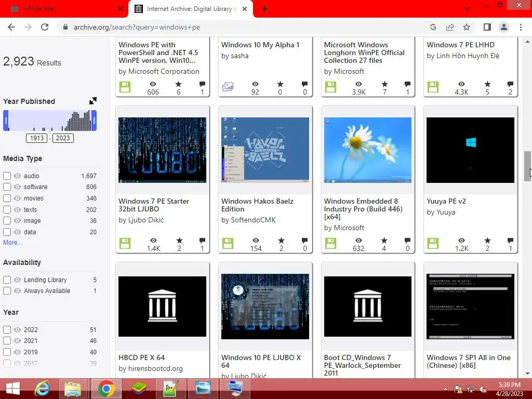View site info padlock icon
Image resolution: width=532 pixels, height=399 pixels.
click(x=65, y=27)
